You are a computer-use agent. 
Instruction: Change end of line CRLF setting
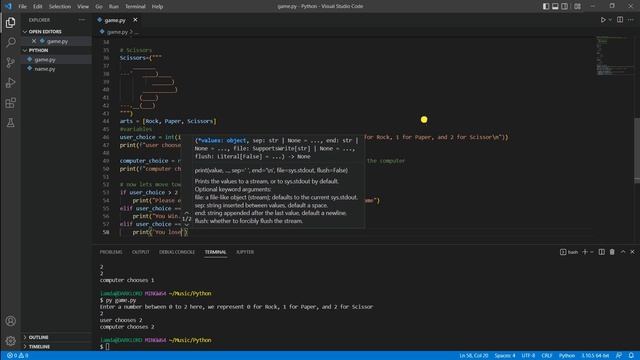coord(547,356)
